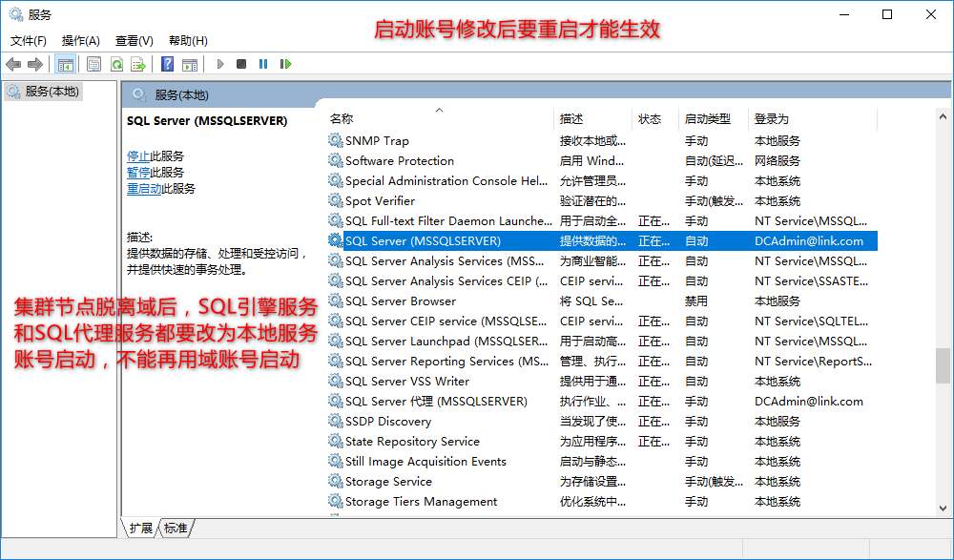This screenshot has width=954, height=560.
Task: Click NT Service\ReportS... logon cell
Action: [813, 362]
